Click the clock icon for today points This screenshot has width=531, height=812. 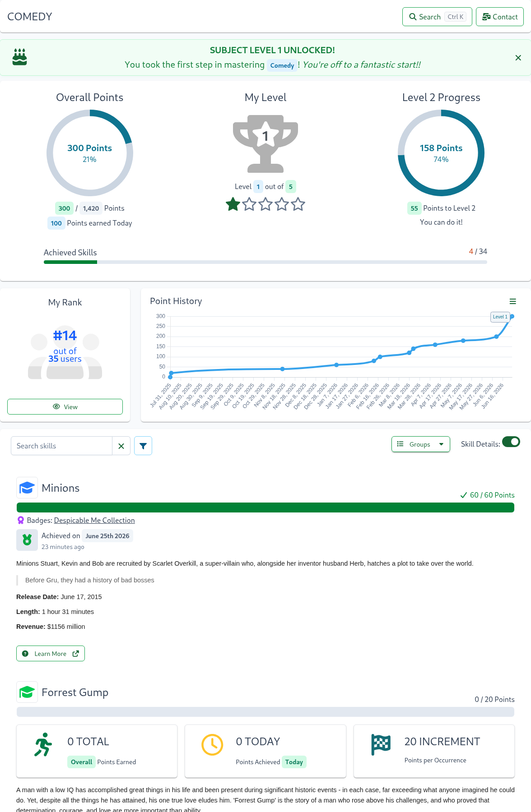click(212, 745)
